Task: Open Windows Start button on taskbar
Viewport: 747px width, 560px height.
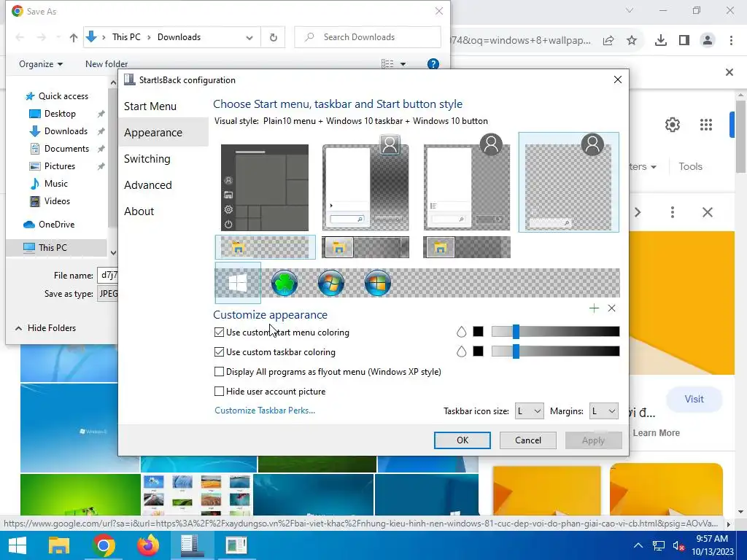Action: coord(18,545)
